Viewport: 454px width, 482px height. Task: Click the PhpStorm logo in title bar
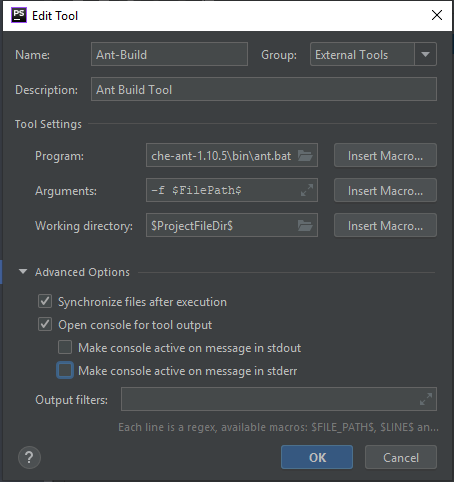click(19, 15)
